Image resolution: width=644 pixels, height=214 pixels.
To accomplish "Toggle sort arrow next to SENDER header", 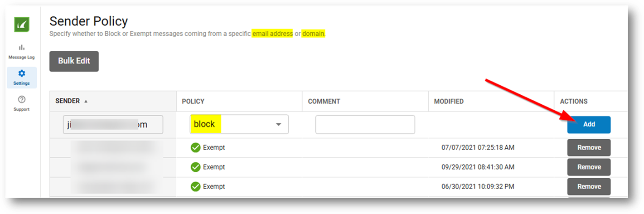I will tap(86, 102).
